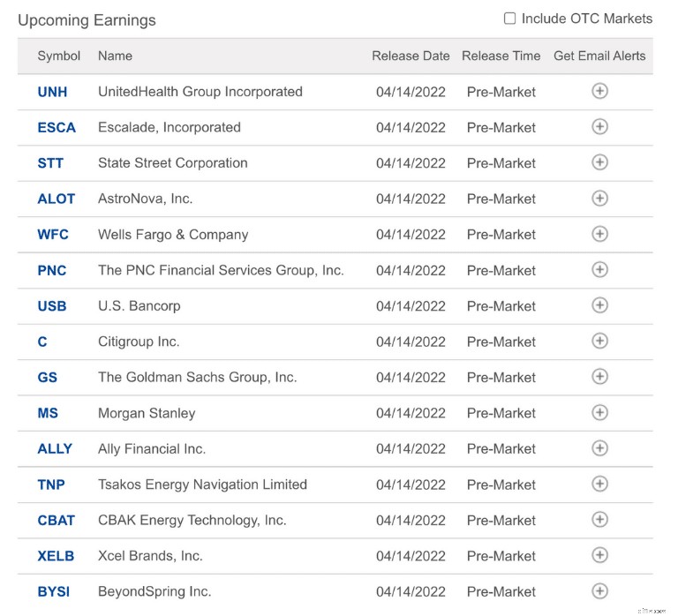Click the 04/14/2022 date in BYSI row
Screen dimensions: 678x616
pyautogui.click(x=411, y=592)
